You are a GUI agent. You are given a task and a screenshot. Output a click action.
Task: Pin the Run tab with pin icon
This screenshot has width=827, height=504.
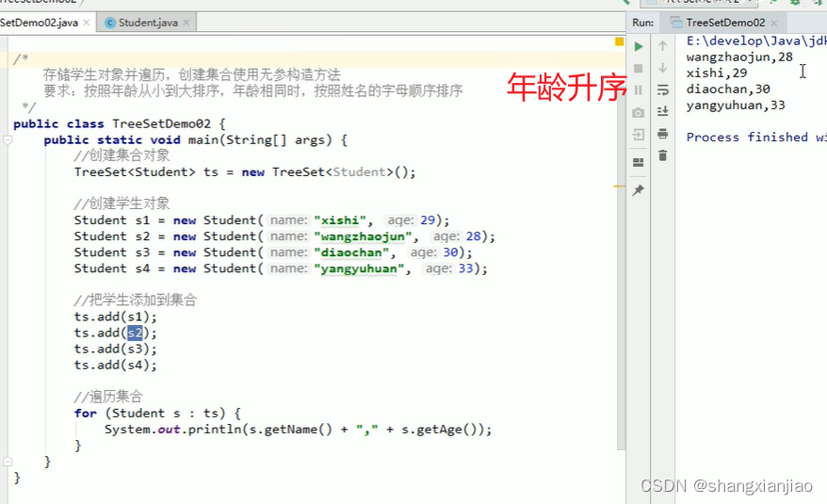[639, 190]
